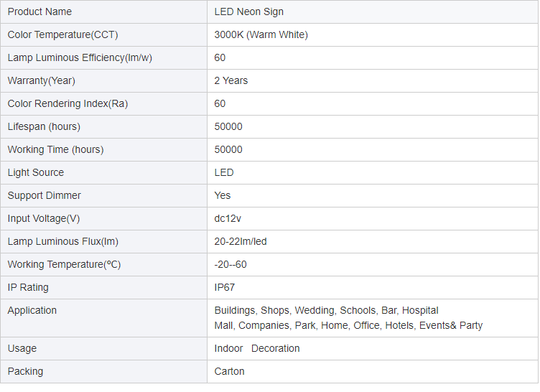Click the 'dc12v' input voltage value
The width and height of the screenshot is (540, 392).
(228, 219)
